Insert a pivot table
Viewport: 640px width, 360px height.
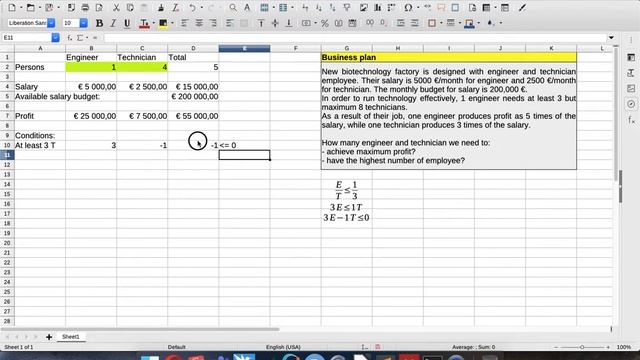(x=391, y=7)
